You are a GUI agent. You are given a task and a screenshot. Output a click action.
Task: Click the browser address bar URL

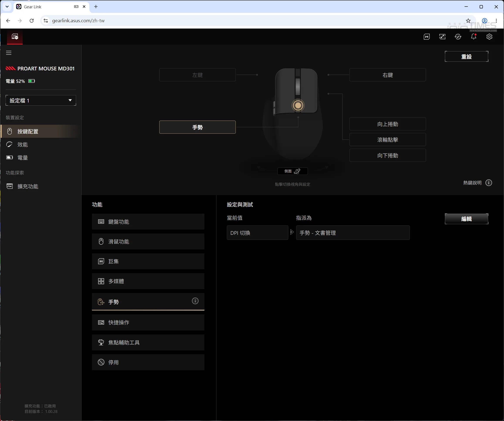click(x=78, y=21)
